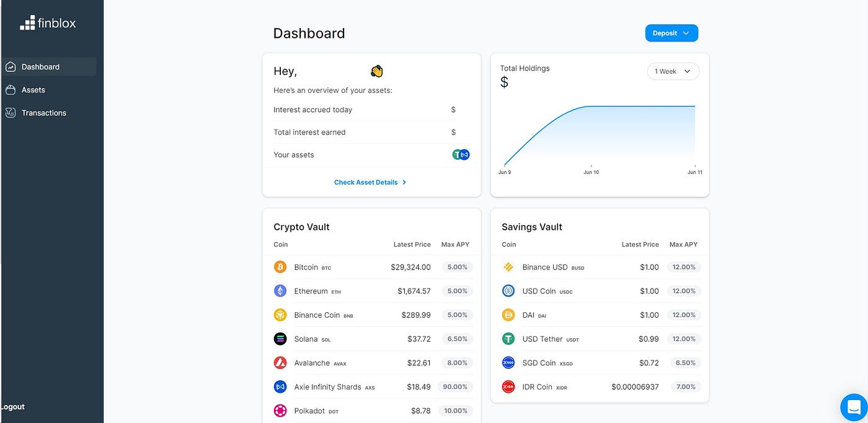This screenshot has height=423, width=868.
Task: Click the Assets wallet icon in sidebar
Action: [x=11, y=90]
